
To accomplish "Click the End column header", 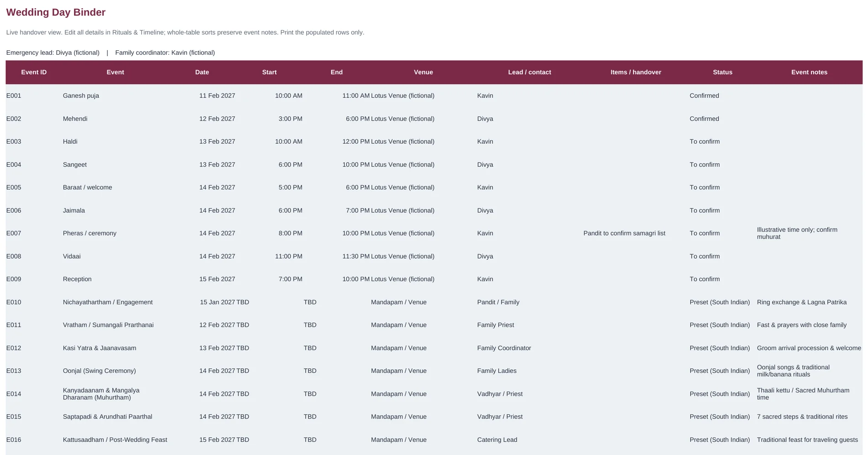I will 337,72.
